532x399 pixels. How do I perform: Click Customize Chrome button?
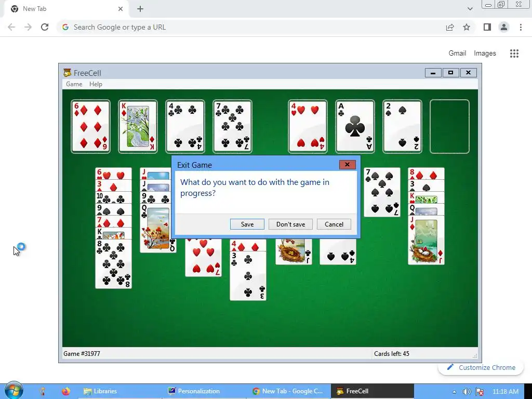click(481, 367)
